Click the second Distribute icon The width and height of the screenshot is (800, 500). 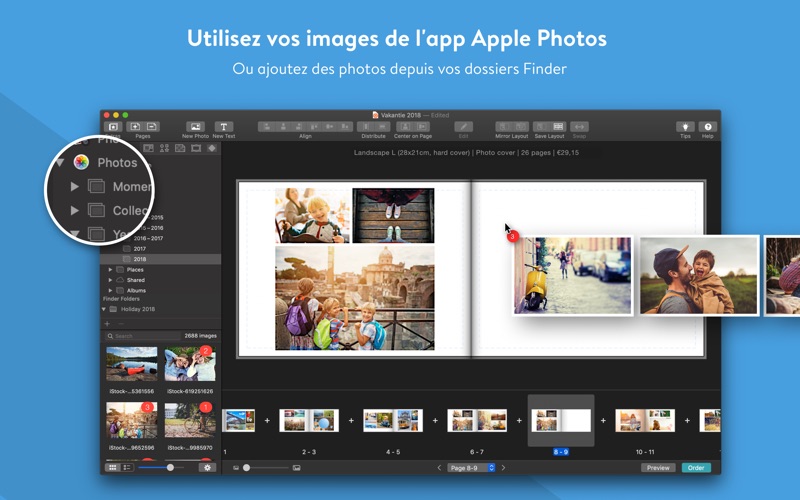tap(382, 127)
